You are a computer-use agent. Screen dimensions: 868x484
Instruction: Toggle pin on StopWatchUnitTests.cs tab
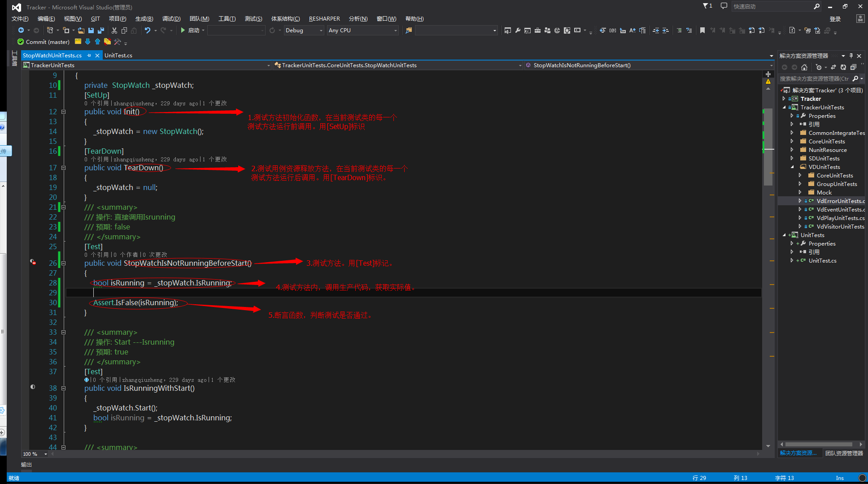(x=89, y=56)
